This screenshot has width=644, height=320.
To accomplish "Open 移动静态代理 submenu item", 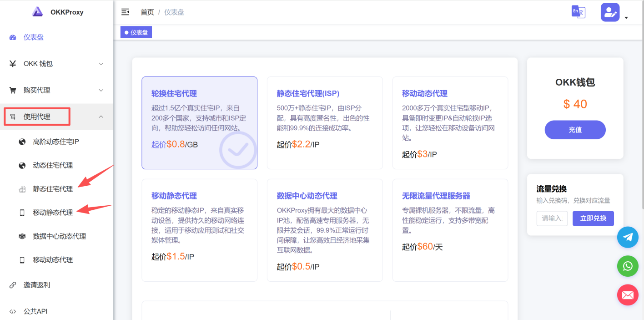I will 56,213.
